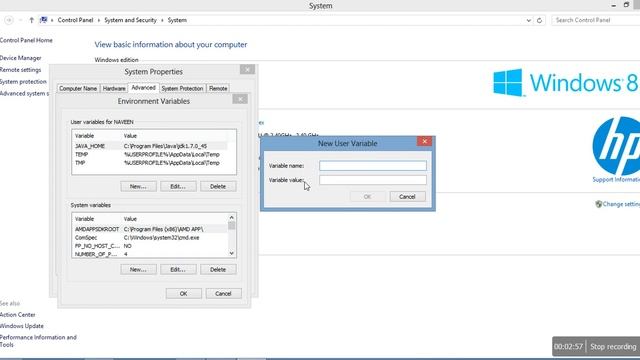Click Cancel in New User Variable dialog

click(407, 197)
